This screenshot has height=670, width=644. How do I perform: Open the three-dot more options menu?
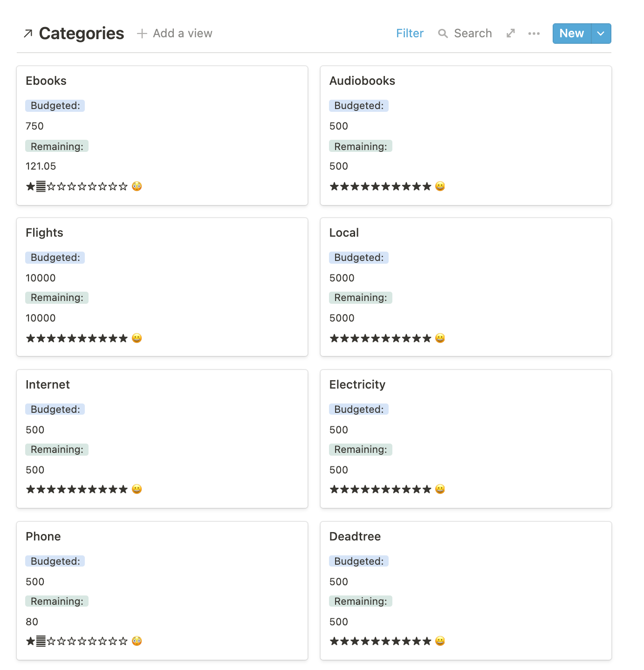point(534,34)
